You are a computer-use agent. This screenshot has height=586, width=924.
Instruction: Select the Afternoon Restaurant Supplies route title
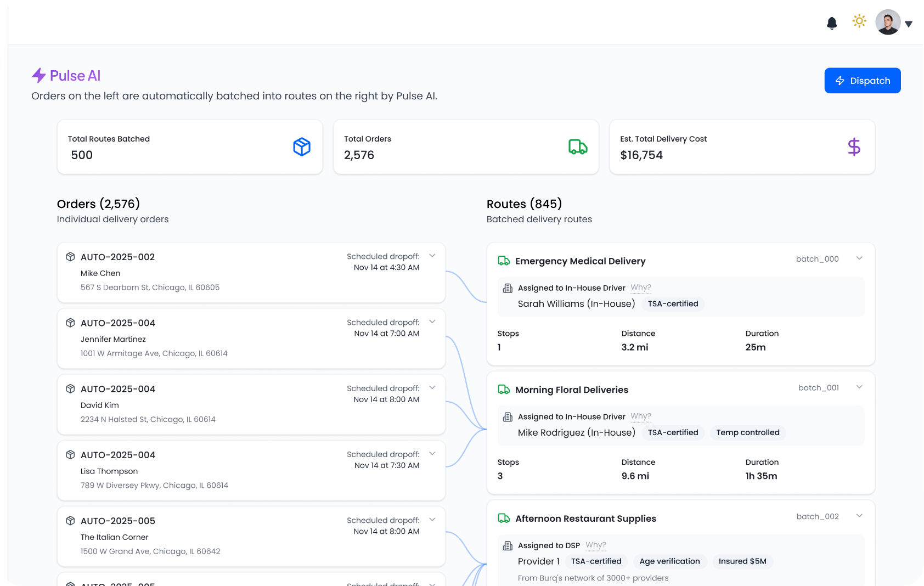click(585, 519)
